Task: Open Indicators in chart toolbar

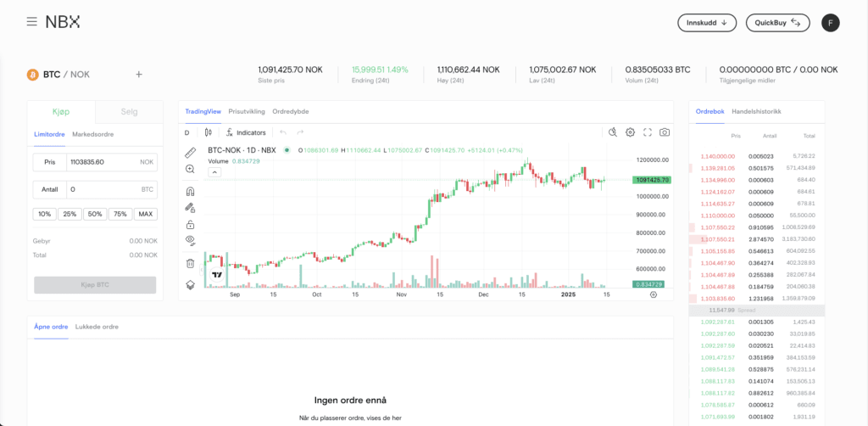Action: click(246, 132)
